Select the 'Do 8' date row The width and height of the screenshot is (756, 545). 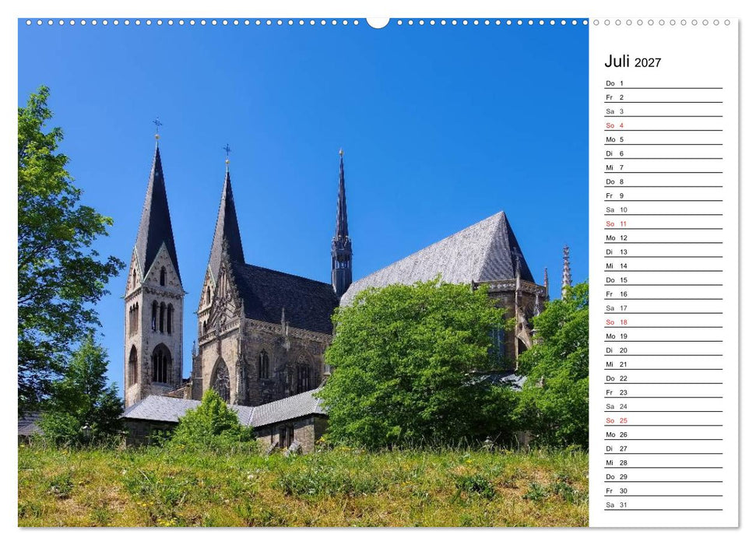coord(663,182)
